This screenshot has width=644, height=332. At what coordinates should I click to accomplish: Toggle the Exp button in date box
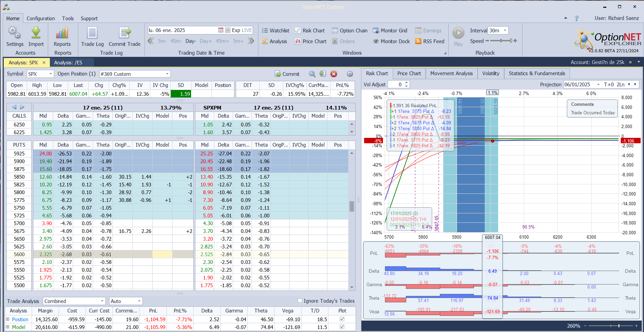[x=236, y=30]
